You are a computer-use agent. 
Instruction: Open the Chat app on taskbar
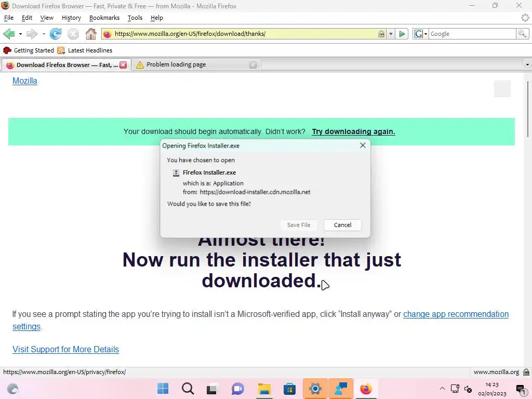pos(238,389)
